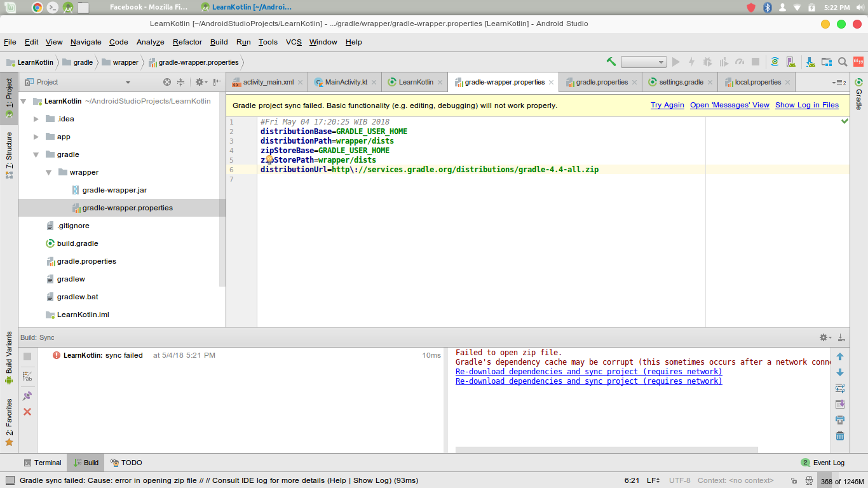Screen dimensions: 868x488
Task: Close the gradle.properties editor tab
Action: [x=635, y=83]
